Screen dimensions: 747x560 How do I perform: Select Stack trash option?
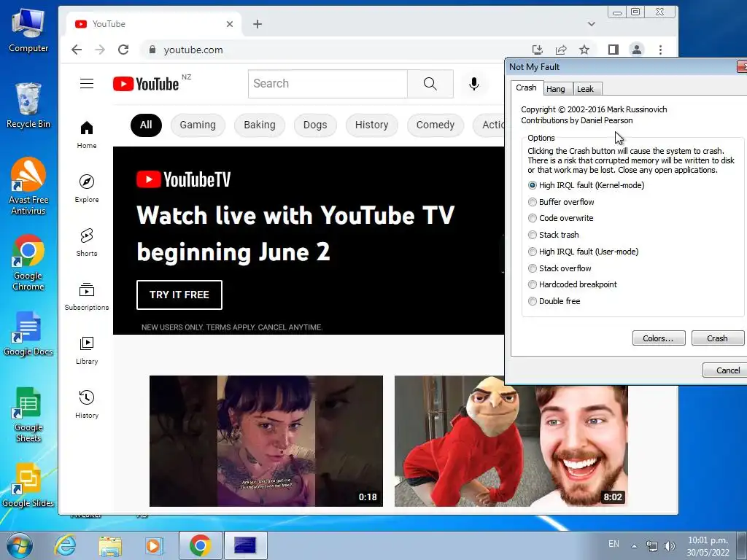tap(554, 235)
